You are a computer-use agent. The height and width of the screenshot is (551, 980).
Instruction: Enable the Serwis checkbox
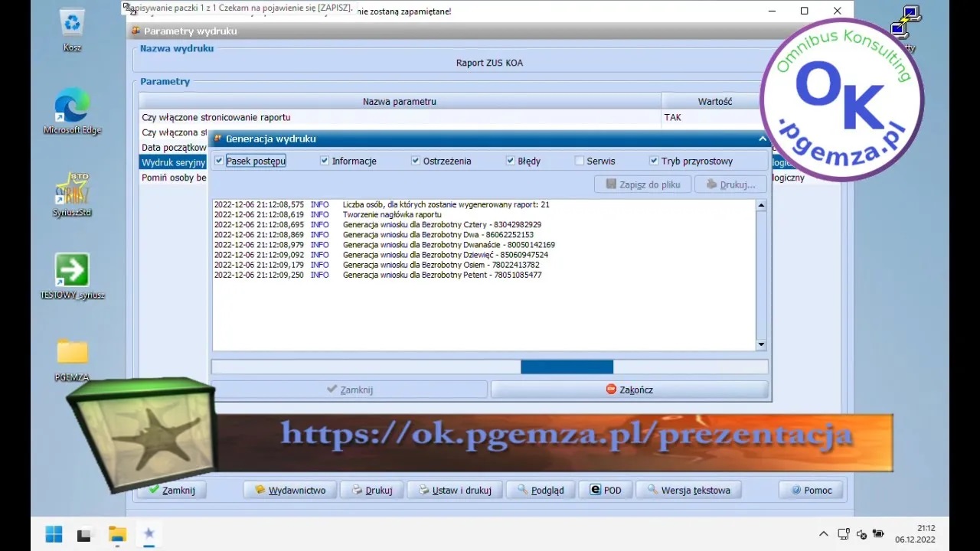(x=580, y=161)
